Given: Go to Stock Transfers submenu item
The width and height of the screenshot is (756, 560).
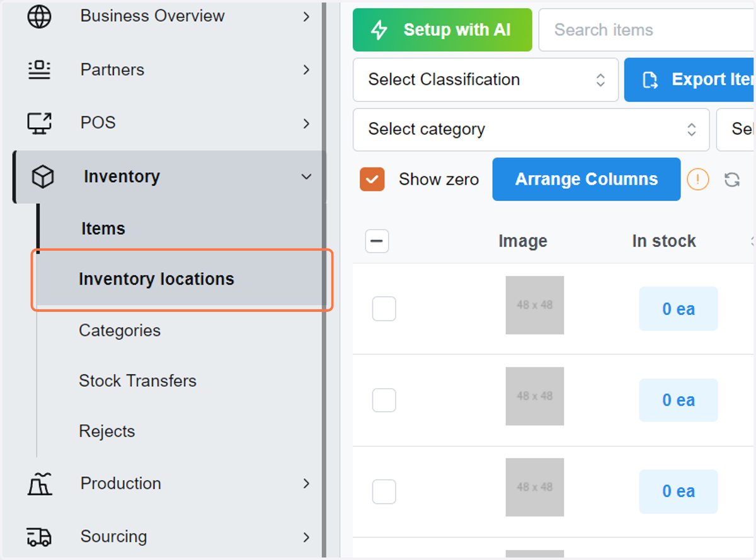Looking at the screenshot, I should click(137, 381).
